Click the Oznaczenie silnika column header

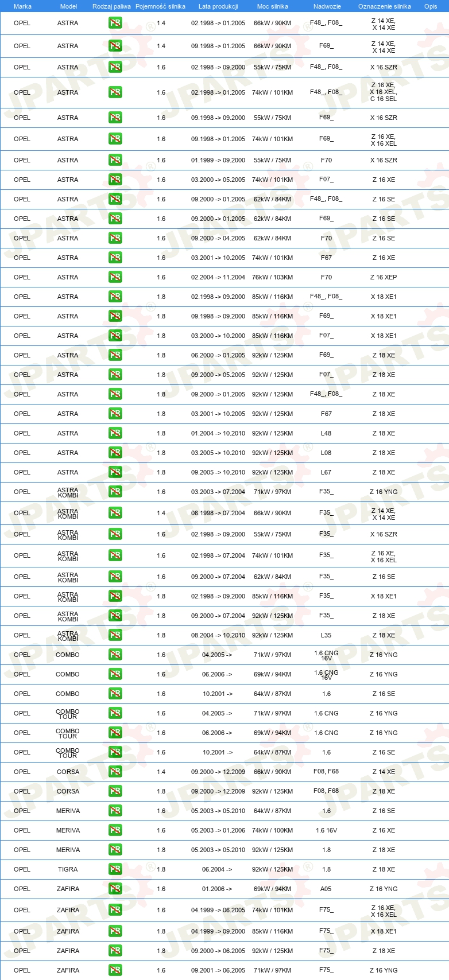click(x=384, y=6)
